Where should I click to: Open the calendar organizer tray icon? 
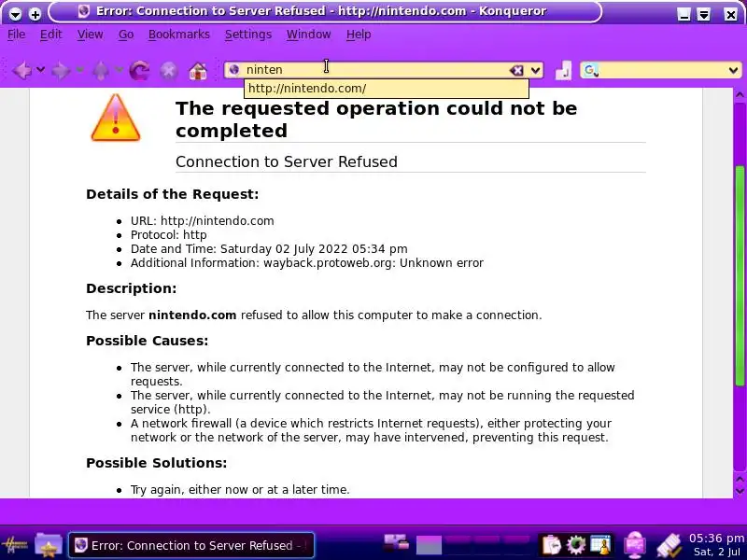point(600,545)
